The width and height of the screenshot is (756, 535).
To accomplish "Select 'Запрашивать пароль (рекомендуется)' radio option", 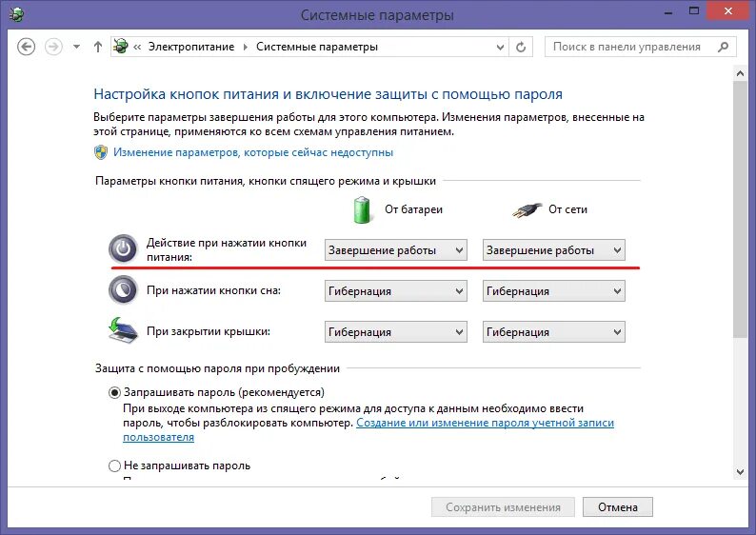I will 114,392.
